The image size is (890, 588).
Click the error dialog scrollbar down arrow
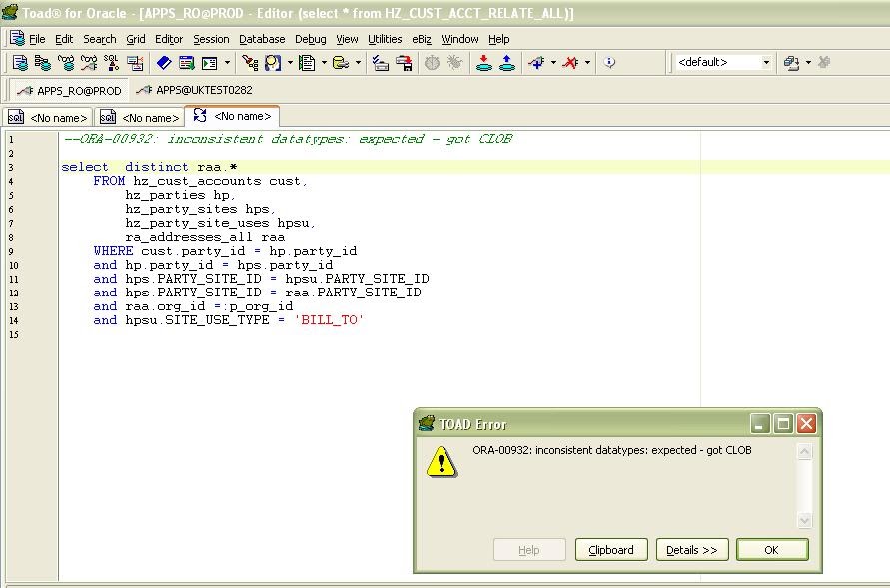pyautogui.click(x=804, y=520)
